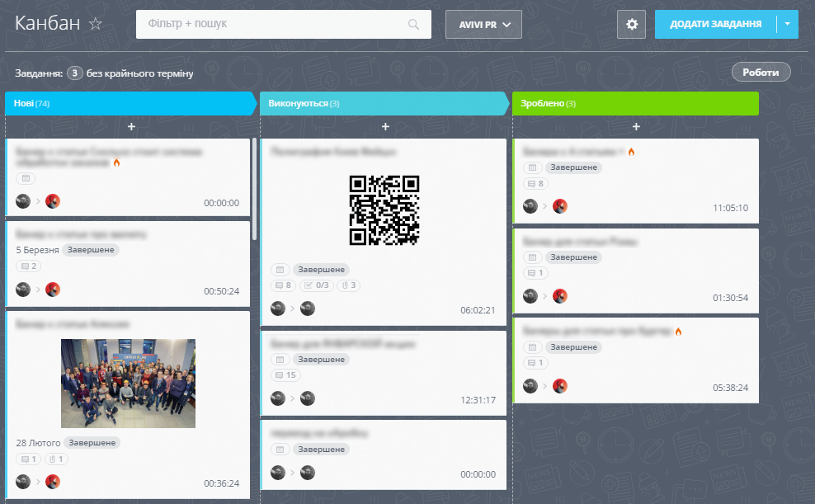Click the timer 11:05:10

(730, 208)
